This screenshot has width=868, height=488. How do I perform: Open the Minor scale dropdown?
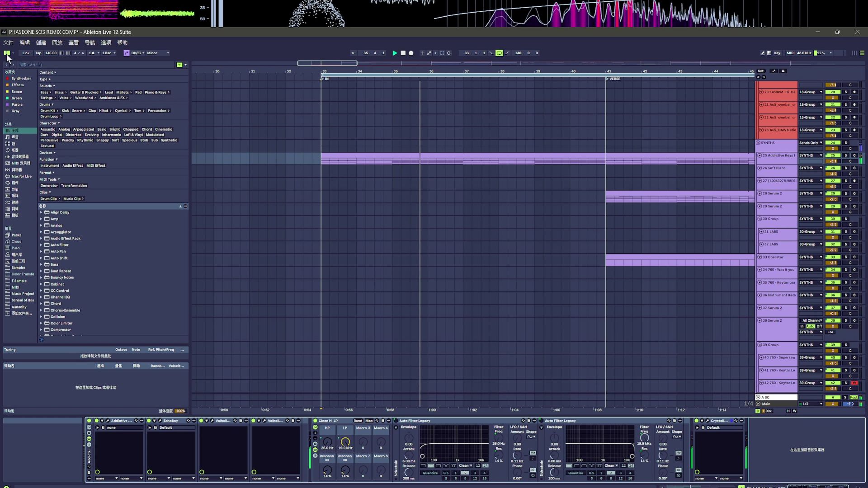click(158, 53)
